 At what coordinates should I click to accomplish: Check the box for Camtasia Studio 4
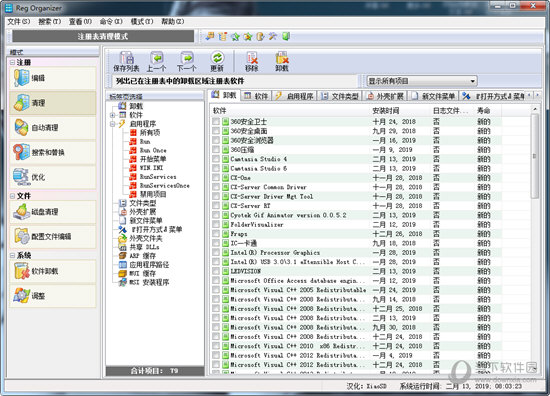click(216, 159)
